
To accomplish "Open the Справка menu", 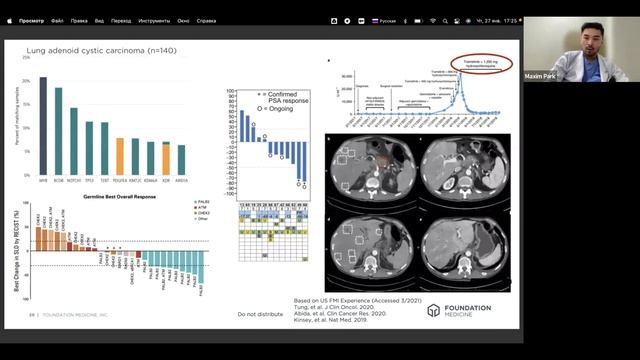I will tap(206, 21).
